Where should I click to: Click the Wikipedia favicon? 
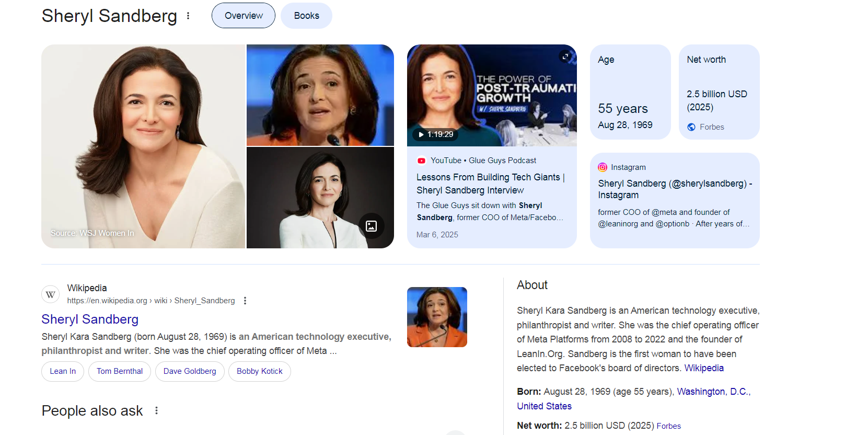51,294
